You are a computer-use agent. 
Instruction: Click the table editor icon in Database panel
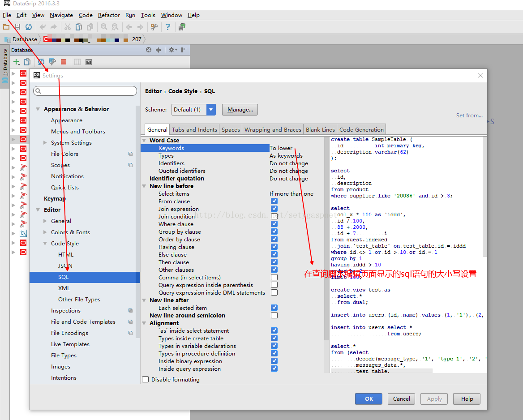pyautogui.click(x=77, y=62)
